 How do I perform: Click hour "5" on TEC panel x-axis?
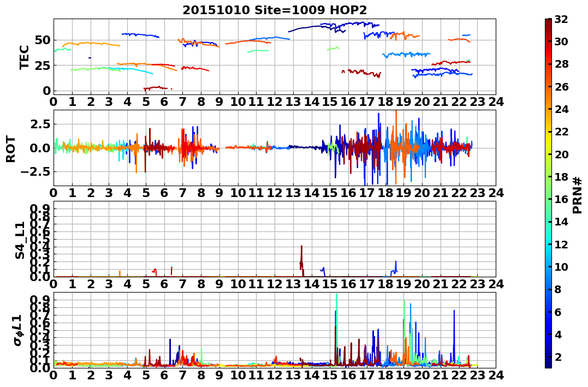click(146, 102)
